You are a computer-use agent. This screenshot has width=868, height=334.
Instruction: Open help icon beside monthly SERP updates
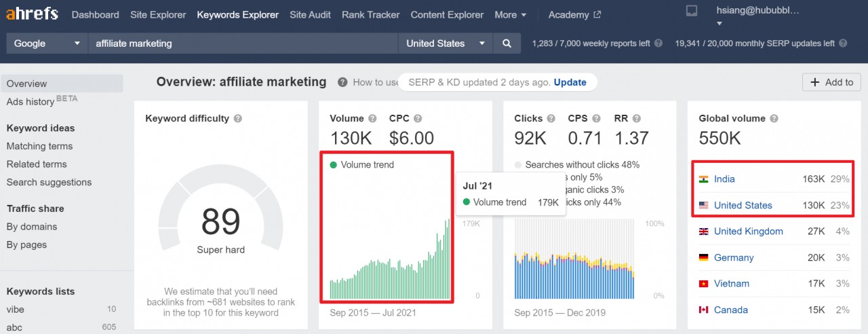[843, 43]
